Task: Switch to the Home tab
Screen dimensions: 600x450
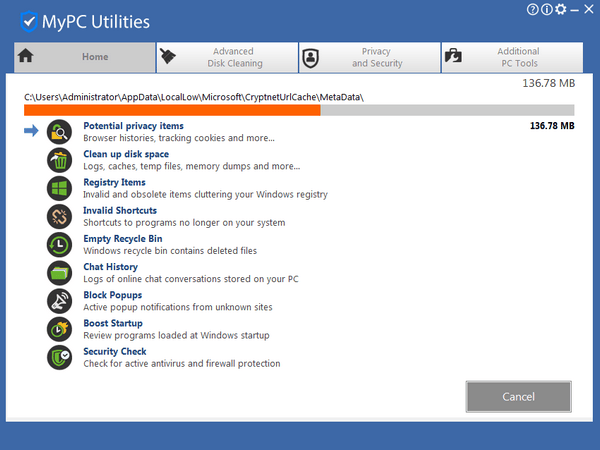Action: (84, 57)
